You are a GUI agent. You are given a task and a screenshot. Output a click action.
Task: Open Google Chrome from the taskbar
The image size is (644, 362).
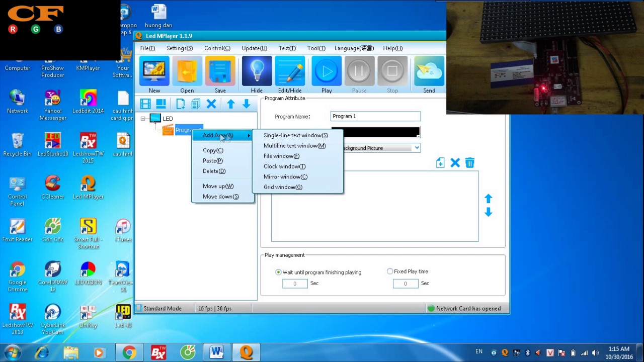tap(129, 352)
